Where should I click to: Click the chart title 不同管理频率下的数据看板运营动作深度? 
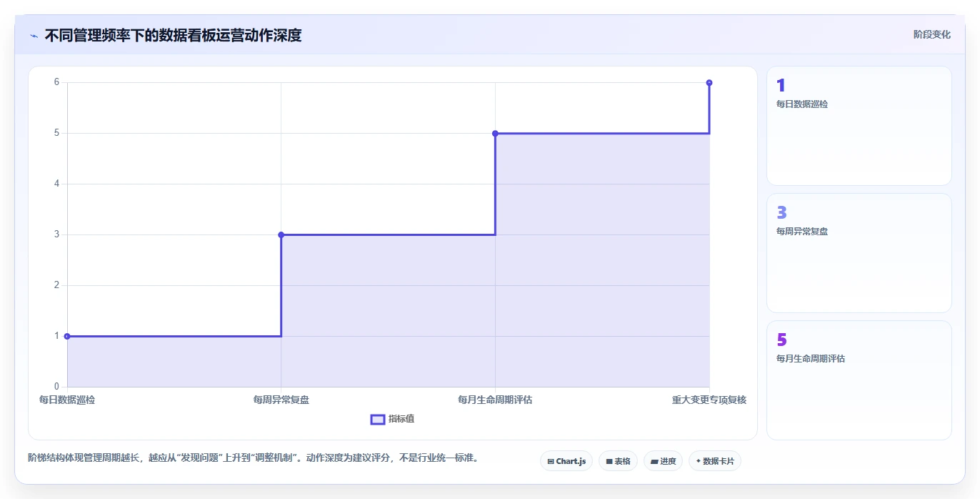[x=173, y=35]
